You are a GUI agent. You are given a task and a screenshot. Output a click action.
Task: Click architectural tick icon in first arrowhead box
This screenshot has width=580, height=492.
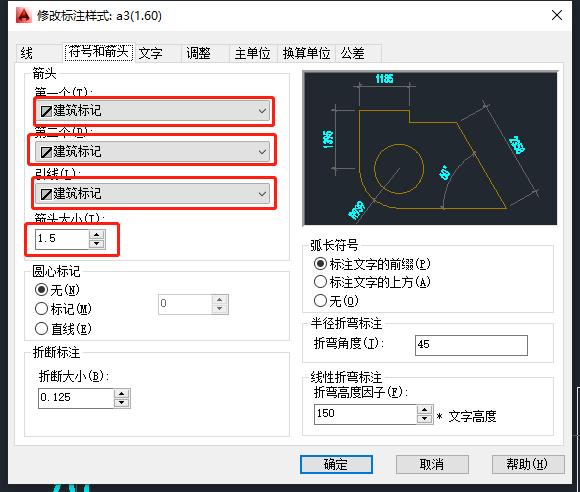46,111
